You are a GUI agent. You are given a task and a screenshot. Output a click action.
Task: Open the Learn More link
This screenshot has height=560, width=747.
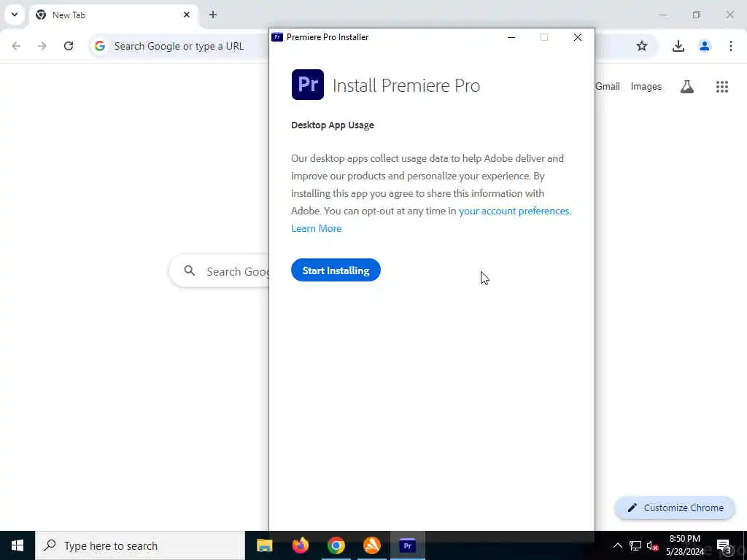pyautogui.click(x=317, y=228)
